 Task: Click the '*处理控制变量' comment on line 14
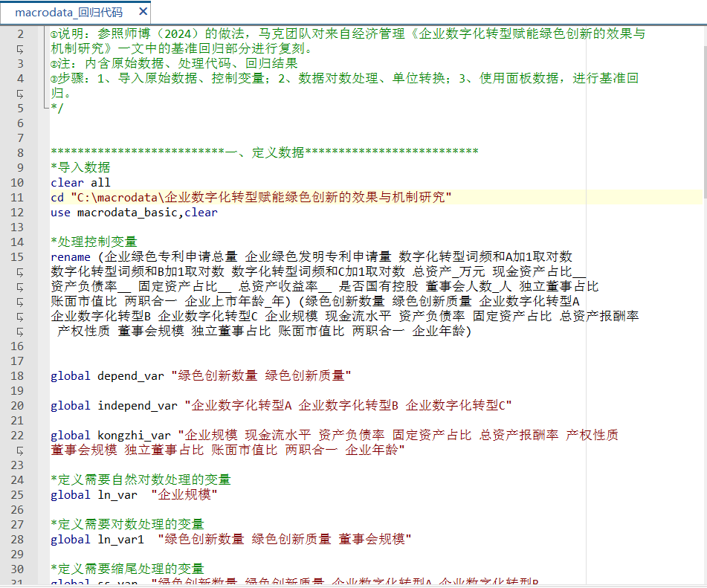[x=94, y=242]
